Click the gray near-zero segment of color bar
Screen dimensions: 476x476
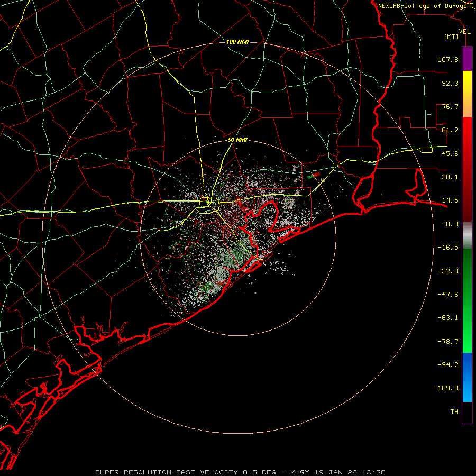click(467, 235)
